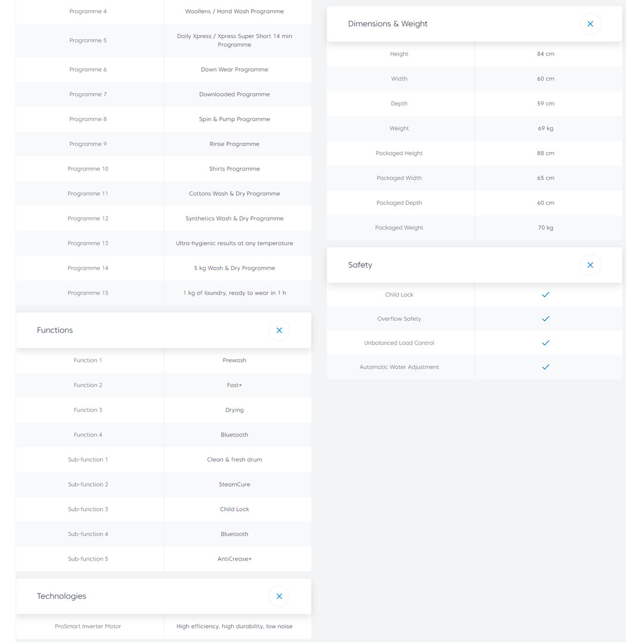The height and width of the screenshot is (644, 644).
Task: Click the SteamCure sub-function value
Action: [234, 484]
